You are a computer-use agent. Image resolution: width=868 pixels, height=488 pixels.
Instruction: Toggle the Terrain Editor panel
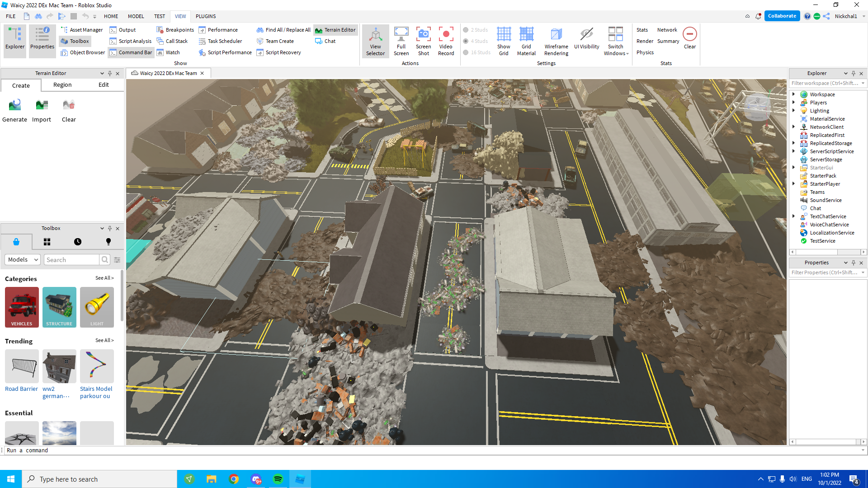coord(335,30)
